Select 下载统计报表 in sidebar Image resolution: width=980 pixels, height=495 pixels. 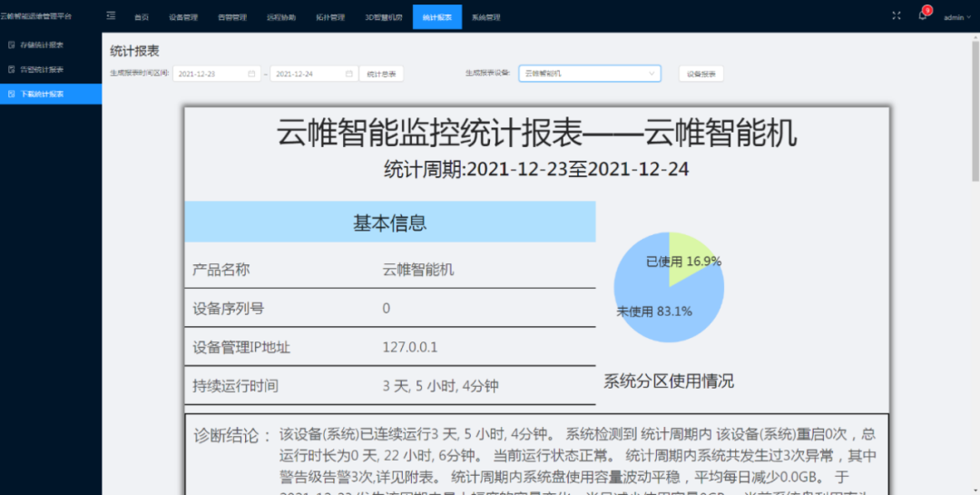tap(51, 94)
